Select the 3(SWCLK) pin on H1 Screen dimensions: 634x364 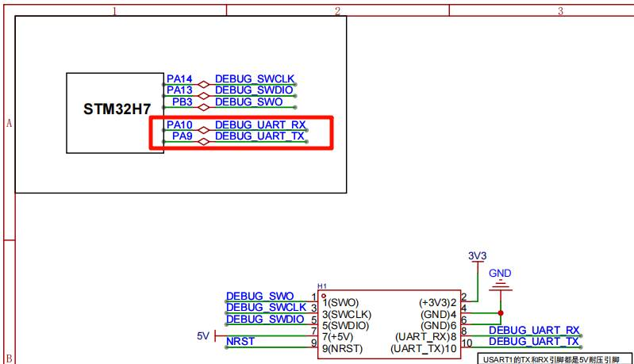347,314
